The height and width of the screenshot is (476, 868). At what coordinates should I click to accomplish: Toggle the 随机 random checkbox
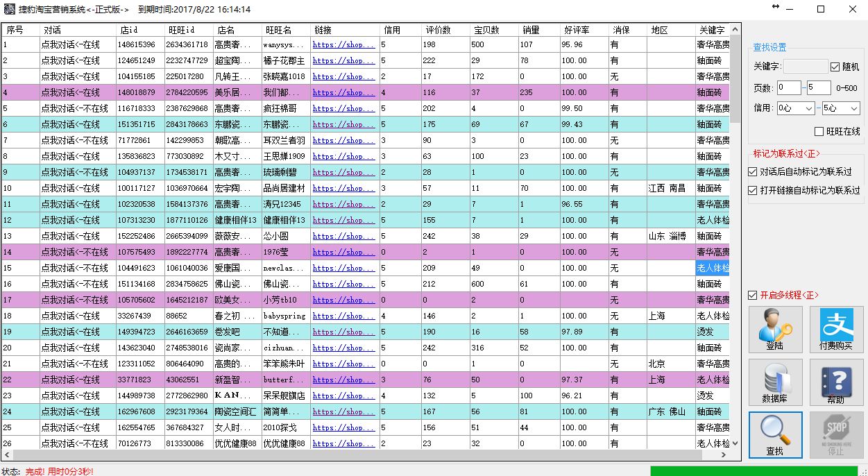click(835, 67)
